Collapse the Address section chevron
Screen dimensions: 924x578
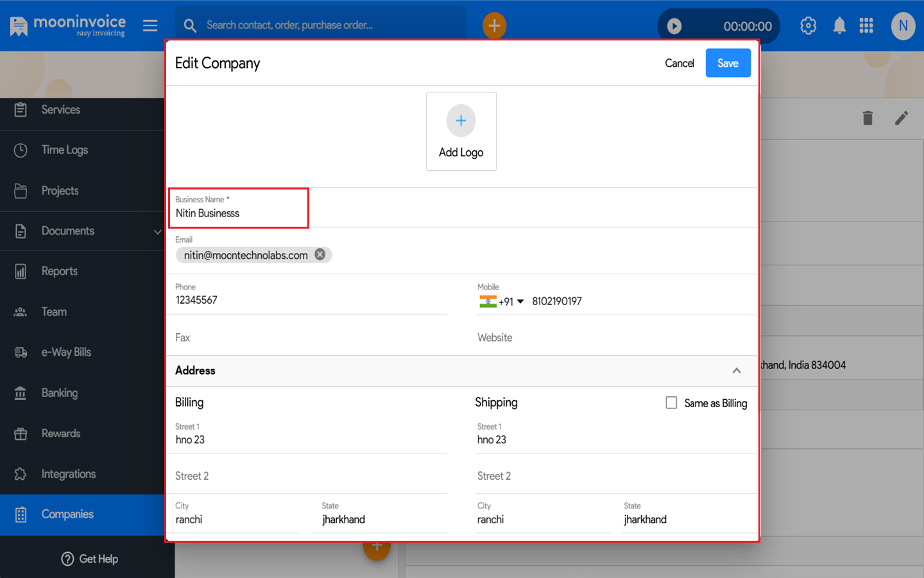point(737,371)
